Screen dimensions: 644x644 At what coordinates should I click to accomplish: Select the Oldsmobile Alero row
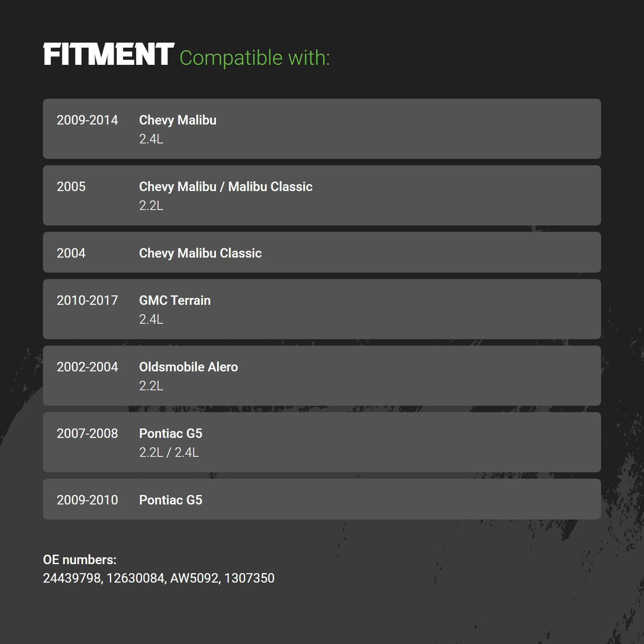click(322, 376)
